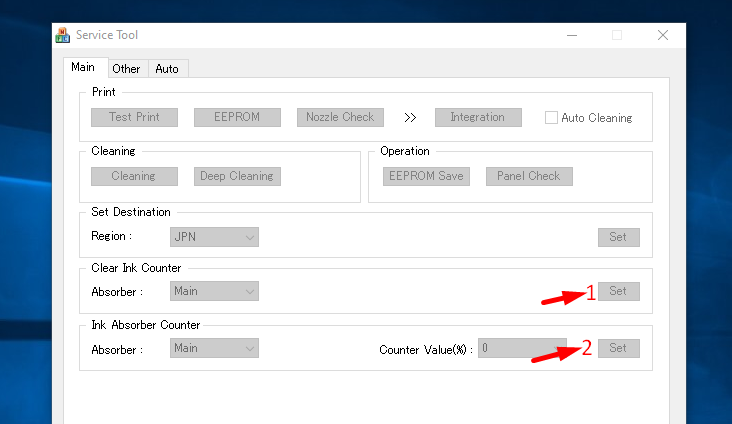Open the Auto tab
The width and height of the screenshot is (732, 424).
coord(167,69)
